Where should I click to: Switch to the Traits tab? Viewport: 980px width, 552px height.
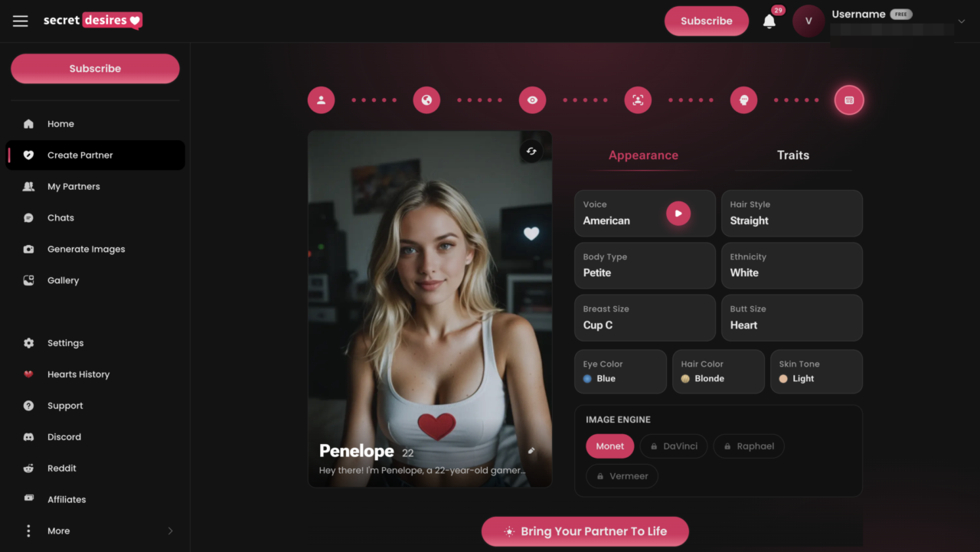coord(792,155)
